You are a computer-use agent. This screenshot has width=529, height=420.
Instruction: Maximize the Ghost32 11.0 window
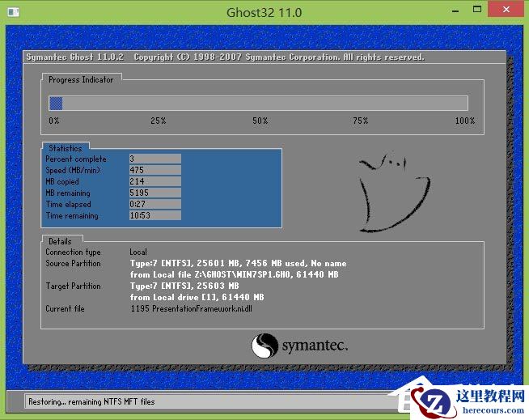click(476, 10)
